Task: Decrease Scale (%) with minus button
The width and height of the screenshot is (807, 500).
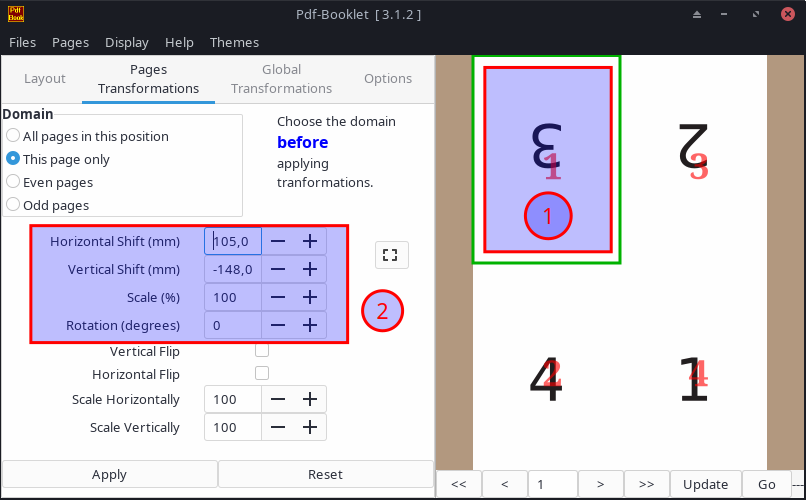Action: 277,297
